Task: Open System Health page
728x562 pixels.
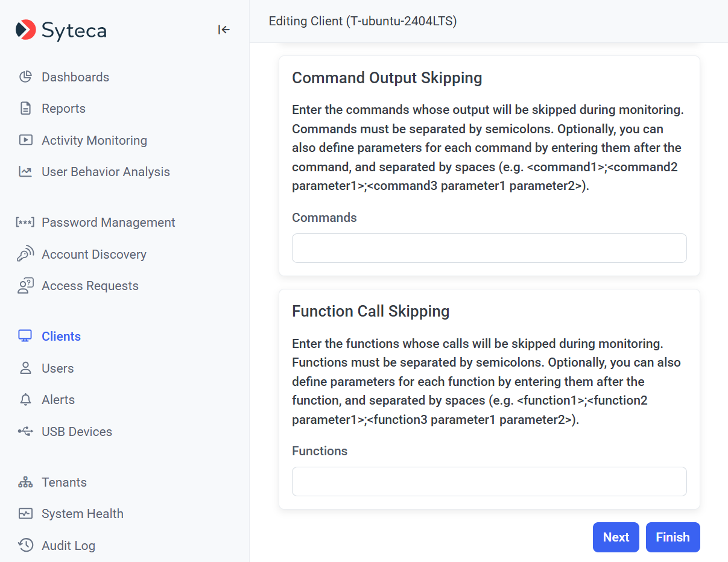Action: 82,514
